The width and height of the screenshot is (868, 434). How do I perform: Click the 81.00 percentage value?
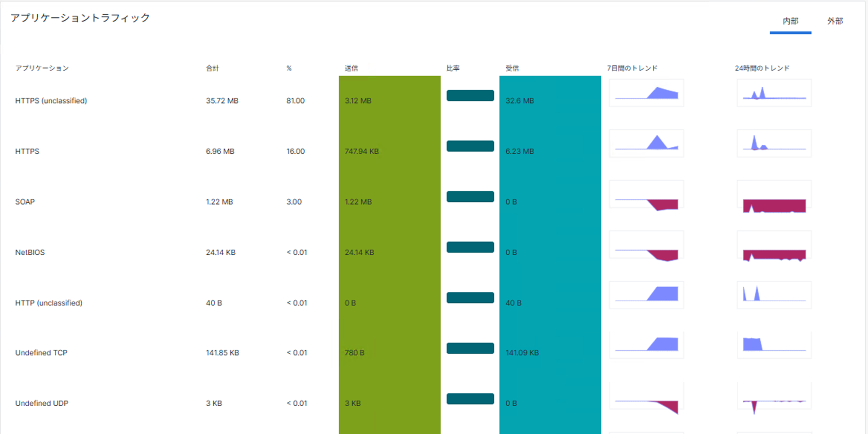click(x=295, y=101)
